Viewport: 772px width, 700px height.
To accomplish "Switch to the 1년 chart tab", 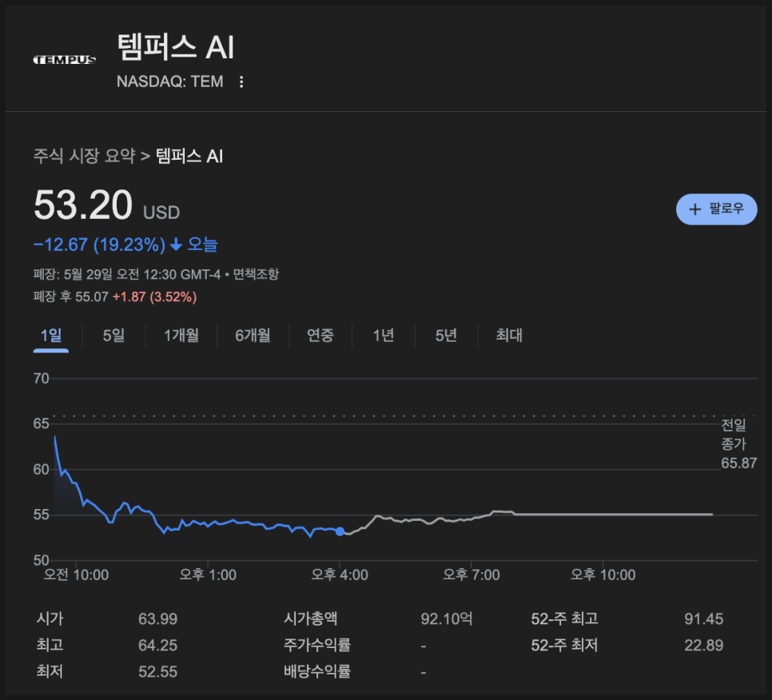I will point(384,336).
